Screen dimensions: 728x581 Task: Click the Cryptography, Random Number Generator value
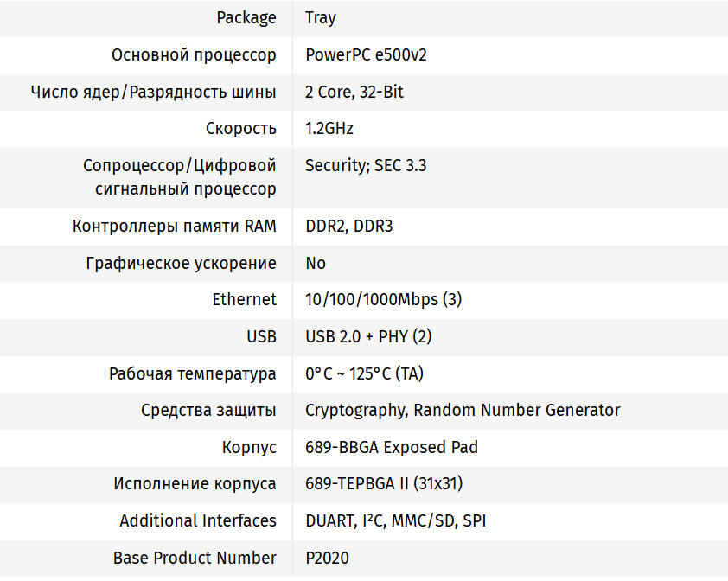pyautogui.click(x=463, y=411)
